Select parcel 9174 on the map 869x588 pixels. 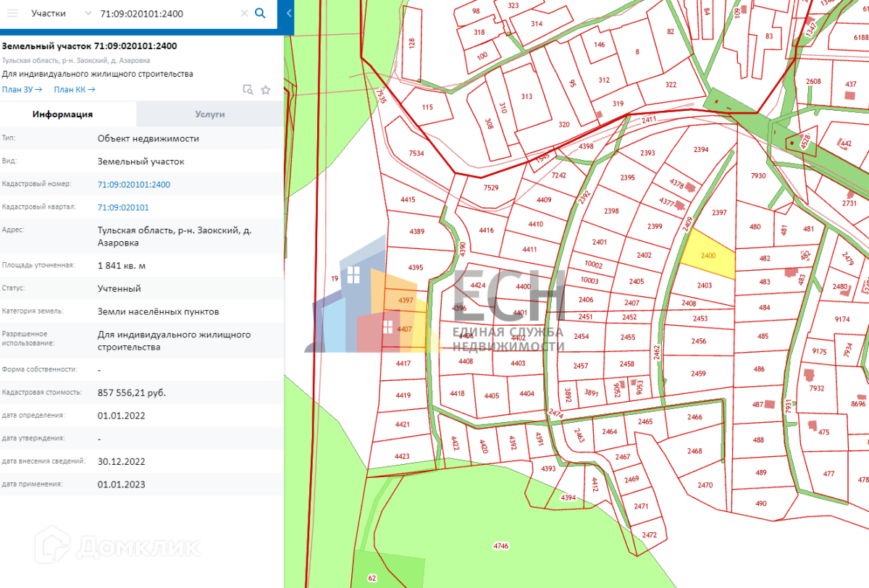pos(841,319)
